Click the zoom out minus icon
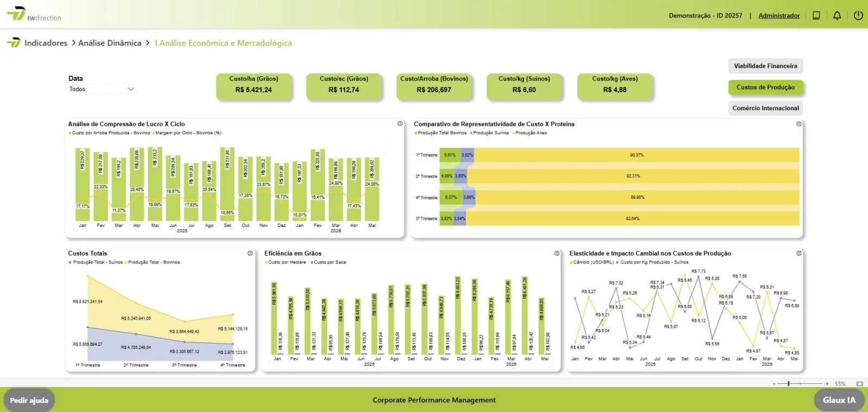The height and width of the screenshot is (412, 868). tap(774, 384)
